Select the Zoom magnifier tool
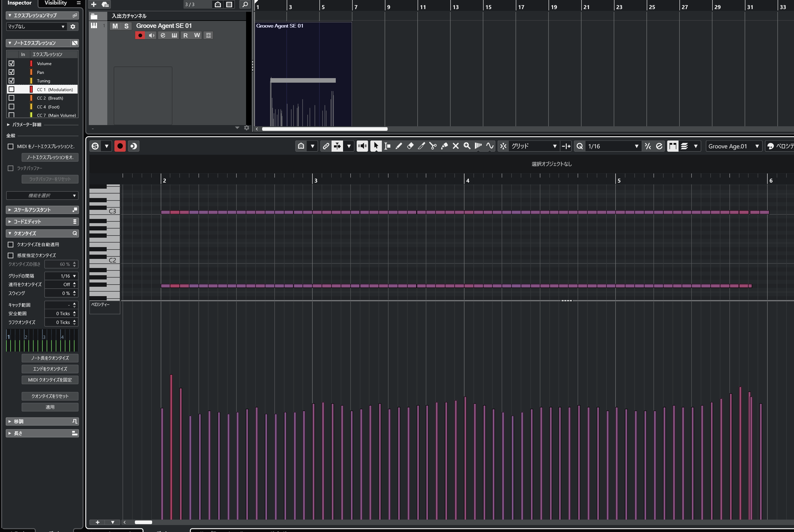Viewport: 794px width, 532px height. pos(467,146)
